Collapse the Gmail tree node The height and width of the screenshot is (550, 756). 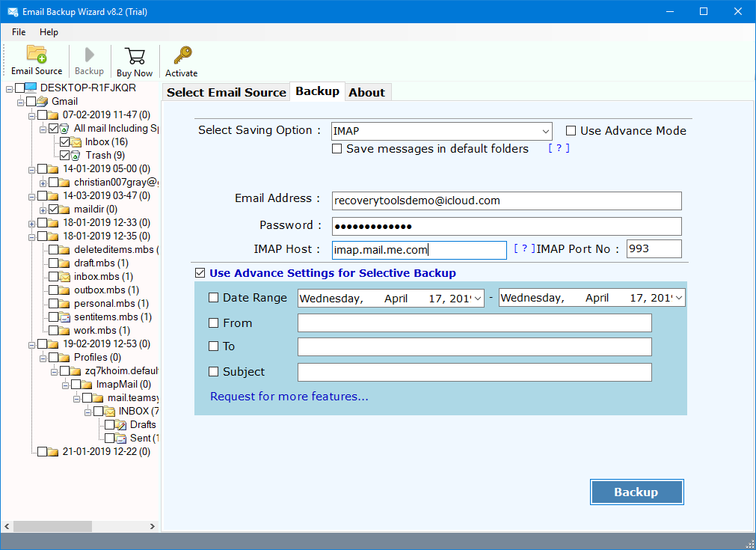(20, 103)
